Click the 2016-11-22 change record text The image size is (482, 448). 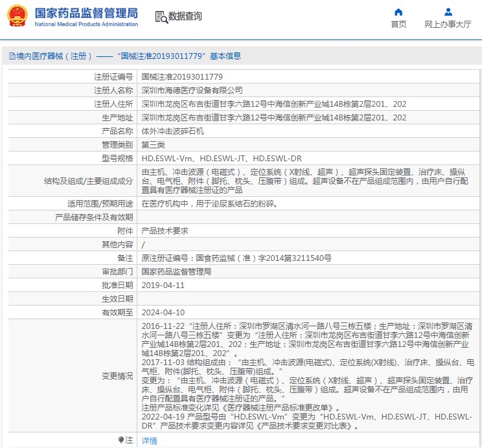[x=307, y=339]
